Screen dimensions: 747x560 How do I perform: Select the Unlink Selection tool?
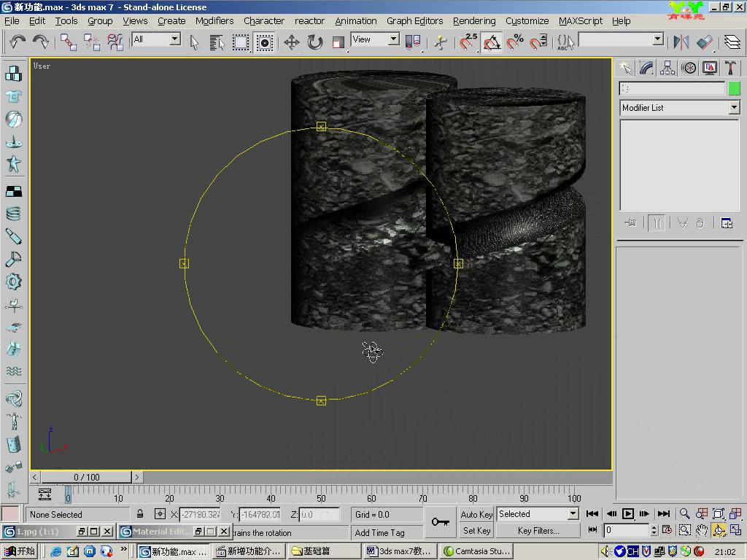tap(91, 42)
